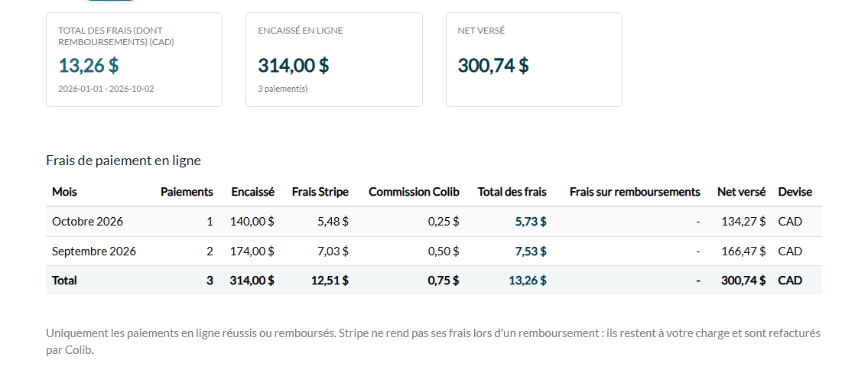Click the 5,73 $ total fees cell
Screen dimensions: 868x370
(531, 222)
